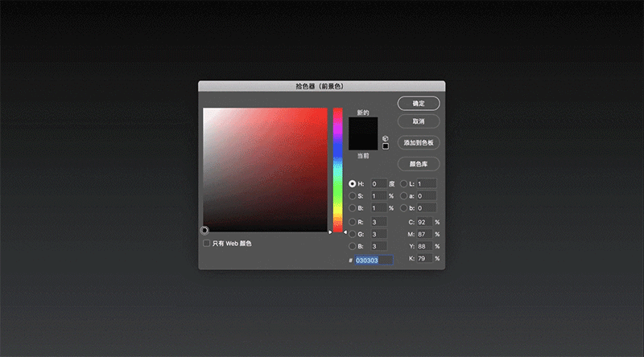
Task: Select the brightness B radio under S
Action: pyautogui.click(x=353, y=208)
